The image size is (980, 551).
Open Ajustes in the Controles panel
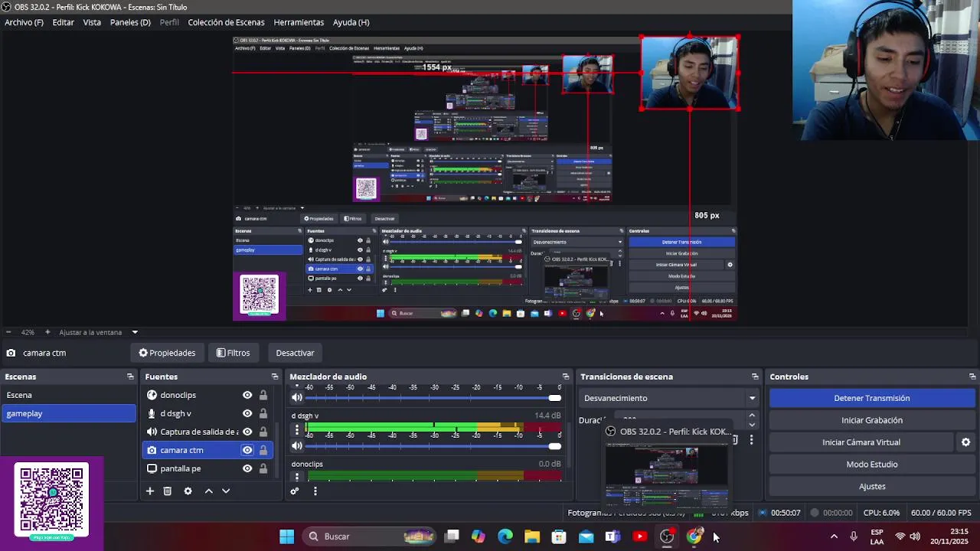coord(871,487)
